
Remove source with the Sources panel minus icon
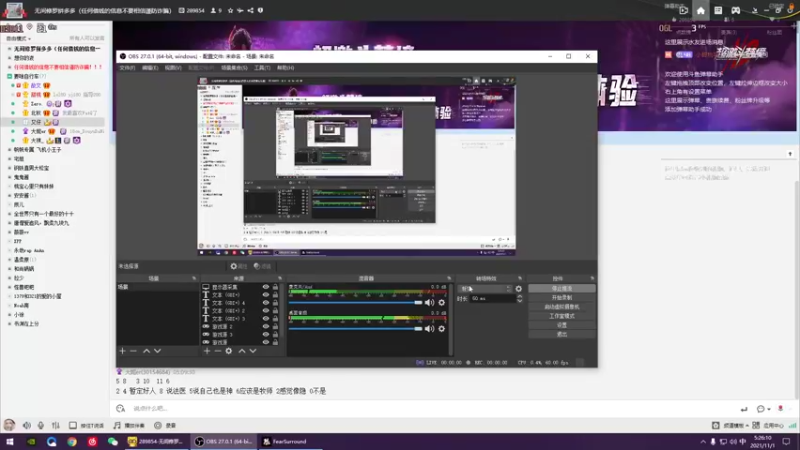[218, 351]
